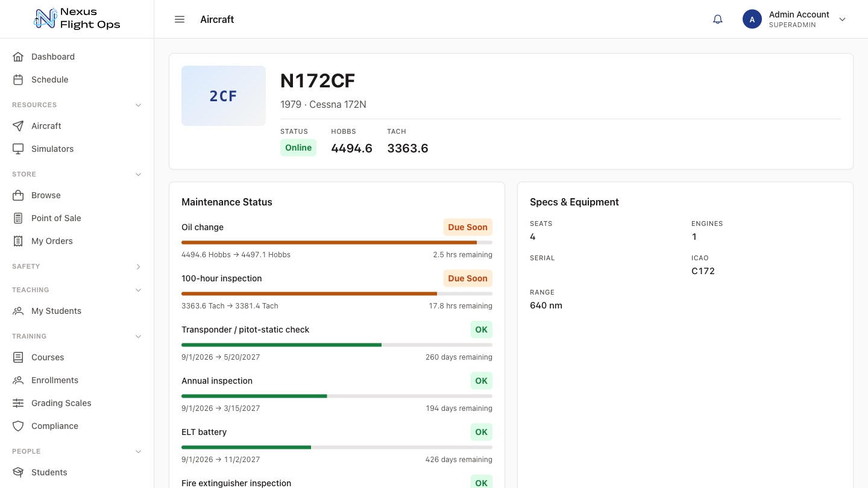Click the Students graduation cap icon
868x488 pixels.
pos(18,472)
